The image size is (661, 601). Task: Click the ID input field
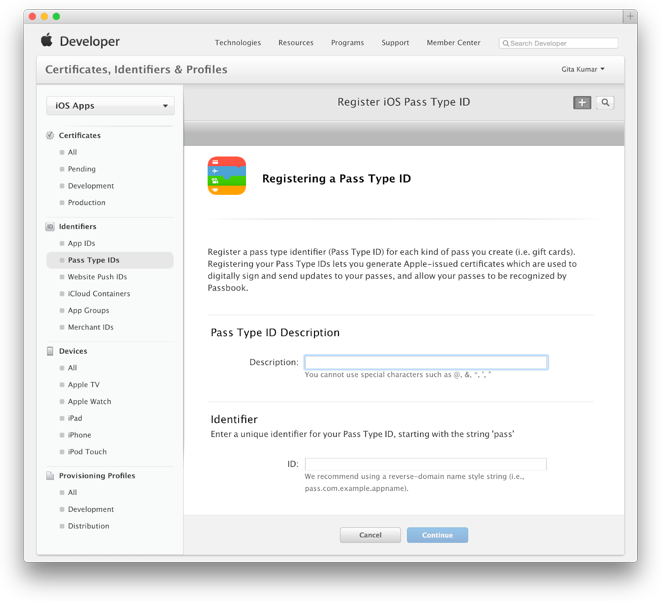coord(426,464)
